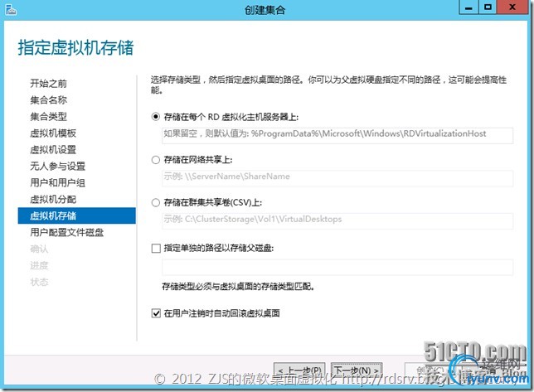
Task: Open 虚拟机模板 step
Action: [53, 133]
